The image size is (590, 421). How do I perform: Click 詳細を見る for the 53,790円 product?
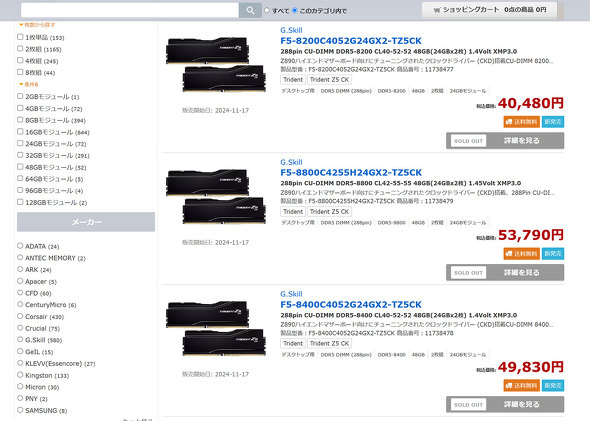(505, 272)
